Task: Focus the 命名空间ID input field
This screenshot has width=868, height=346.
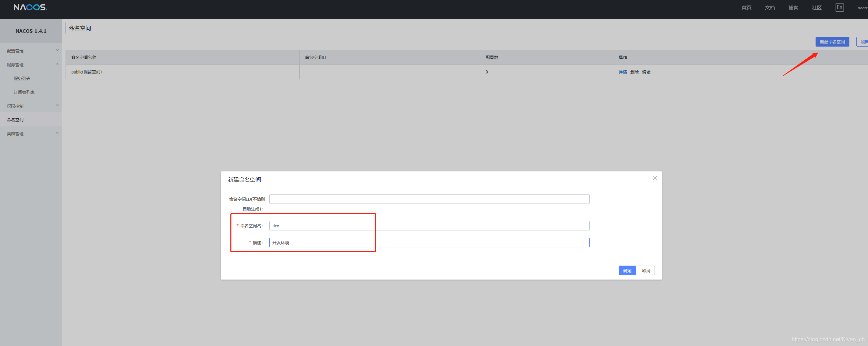Action: (x=429, y=199)
